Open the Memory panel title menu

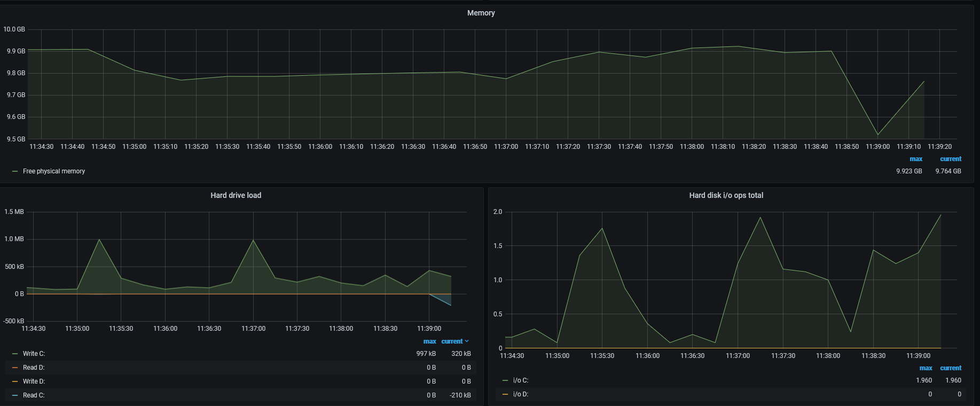point(481,13)
